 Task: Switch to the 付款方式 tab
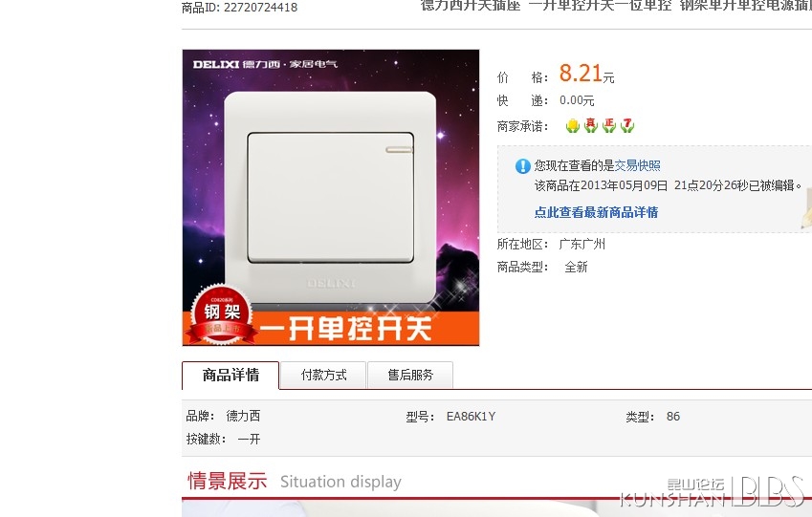point(323,376)
